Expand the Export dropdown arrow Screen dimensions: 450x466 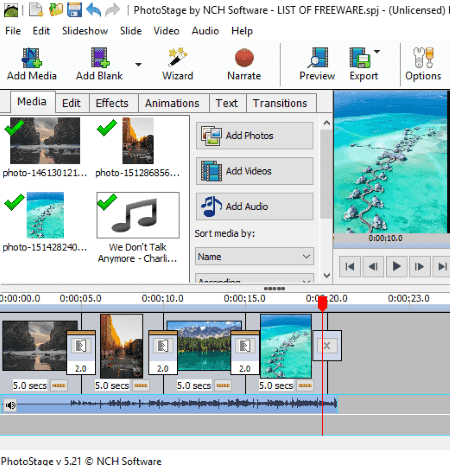pos(377,52)
